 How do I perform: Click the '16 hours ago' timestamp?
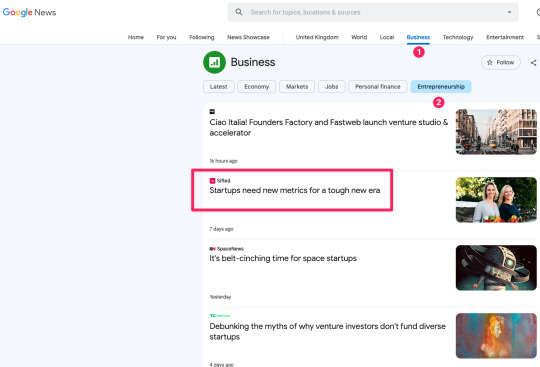pos(224,161)
